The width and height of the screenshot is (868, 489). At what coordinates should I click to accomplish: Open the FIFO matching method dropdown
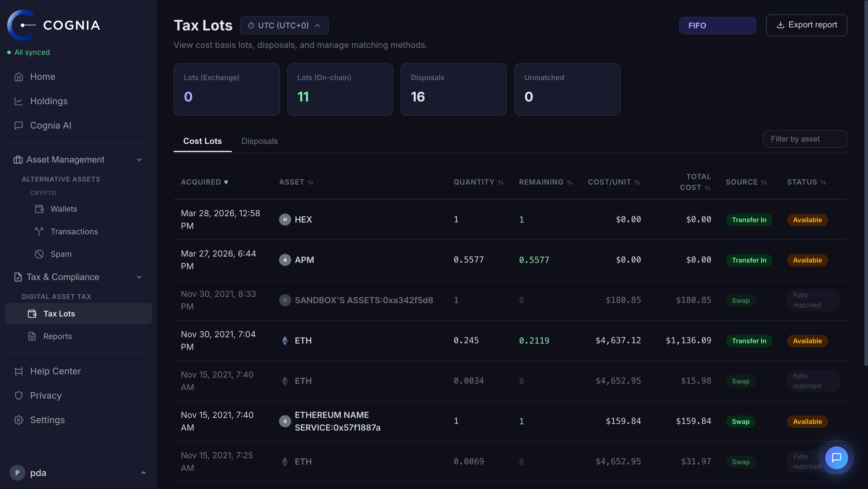tap(717, 26)
